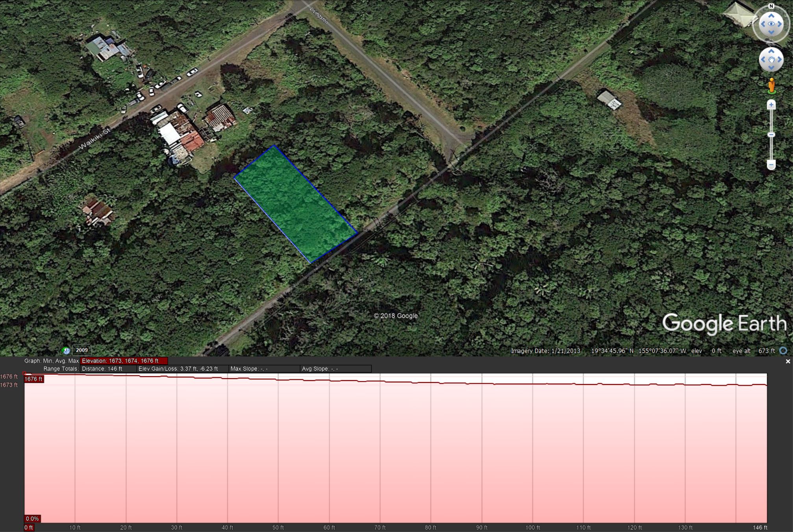Click the hand icon on the Move joystick
Viewport: 793px width, 532px height.
771,59
